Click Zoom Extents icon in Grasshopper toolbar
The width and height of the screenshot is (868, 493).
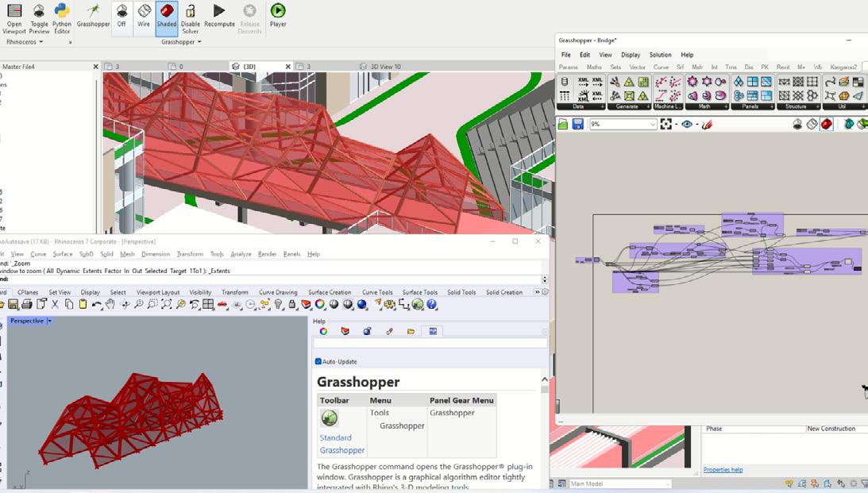coord(666,124)
